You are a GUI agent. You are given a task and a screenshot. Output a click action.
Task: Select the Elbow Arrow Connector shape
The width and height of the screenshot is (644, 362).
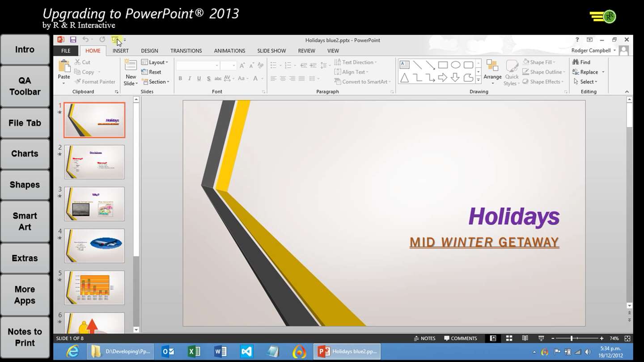[430, 78]
